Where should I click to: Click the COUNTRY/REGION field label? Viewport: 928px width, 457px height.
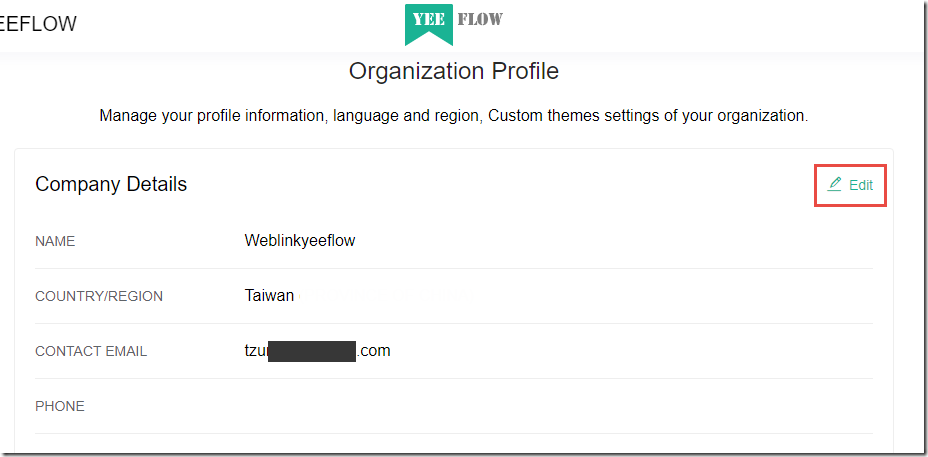pos(99,297)
